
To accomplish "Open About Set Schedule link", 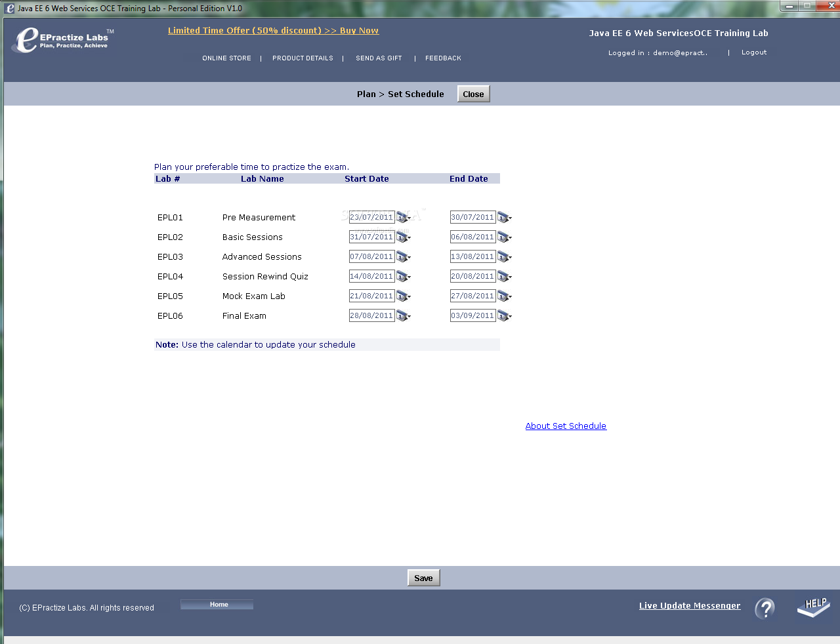I will click(566, 426).
